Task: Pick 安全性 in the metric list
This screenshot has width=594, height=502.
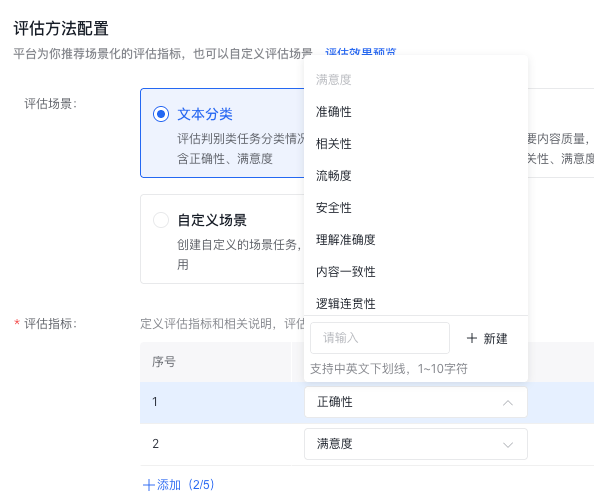Action: 416,208
